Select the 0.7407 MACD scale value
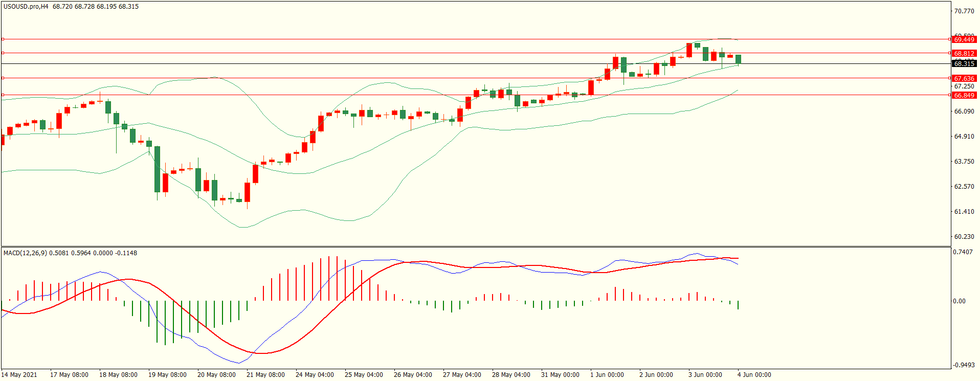Screen dimensions: 980x381 click(964, 252)
